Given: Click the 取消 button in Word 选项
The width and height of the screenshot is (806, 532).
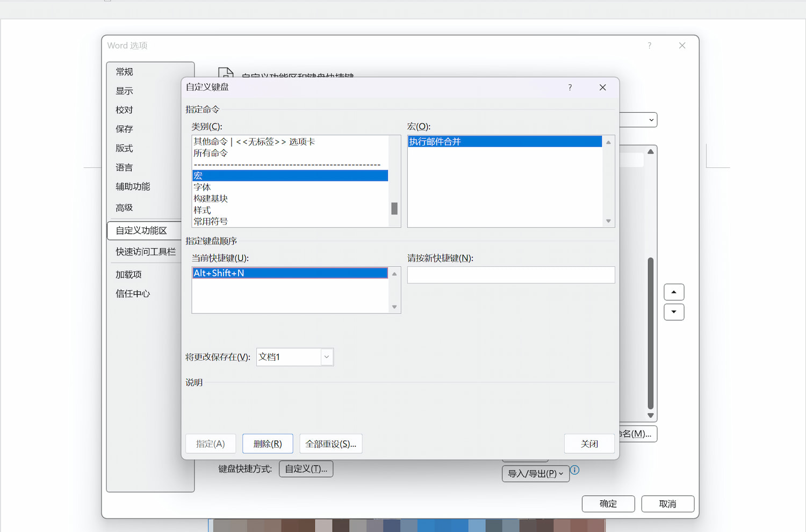Looking at the screenshot, I should pos(668,504).
